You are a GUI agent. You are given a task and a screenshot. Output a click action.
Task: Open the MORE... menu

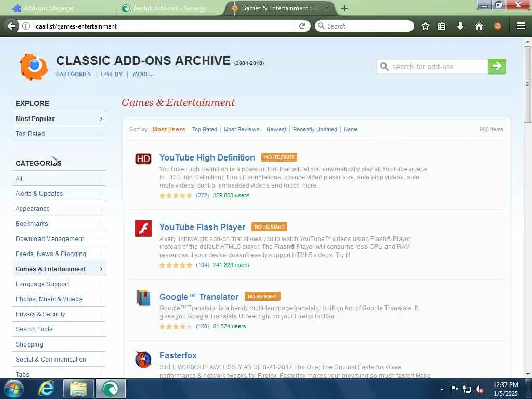[143, 74]
